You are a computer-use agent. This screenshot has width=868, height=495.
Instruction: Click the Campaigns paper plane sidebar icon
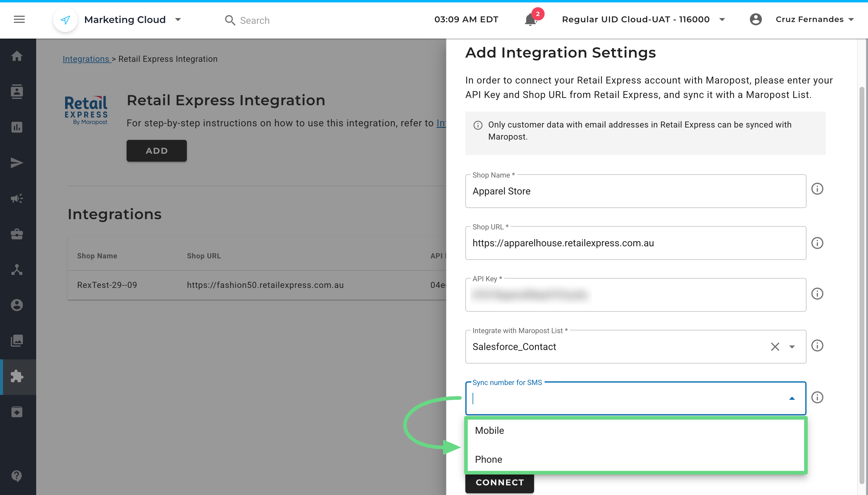coord(17,163)
